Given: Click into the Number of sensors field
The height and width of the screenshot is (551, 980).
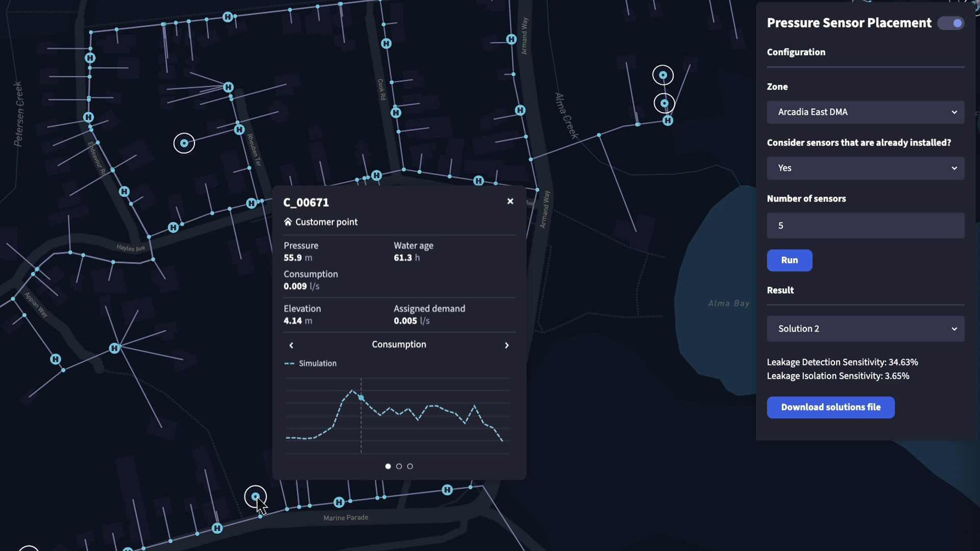Looking at the screenshot, I should coord(865,226).
